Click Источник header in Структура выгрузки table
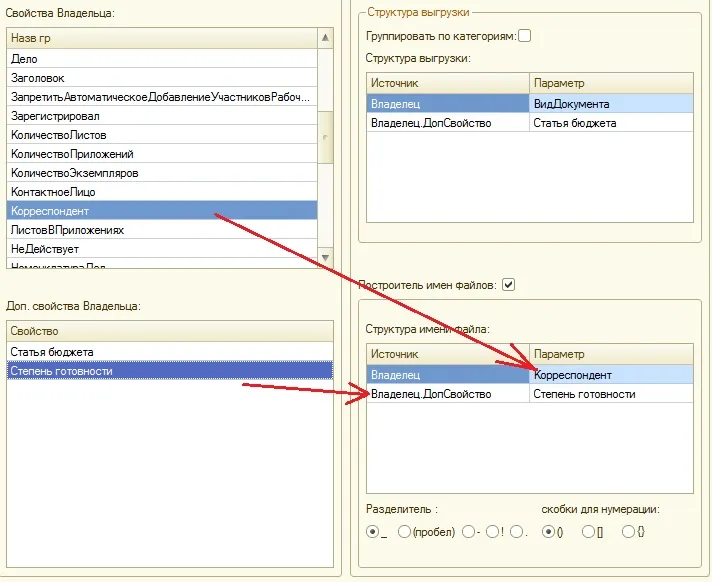 [448, 83]
